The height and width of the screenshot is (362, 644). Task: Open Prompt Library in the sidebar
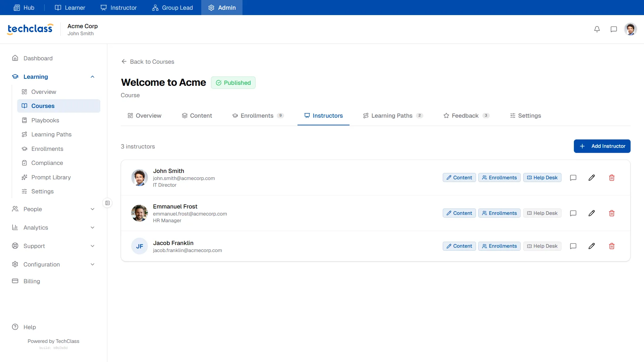pyautogui.click(x=51, y=177)
